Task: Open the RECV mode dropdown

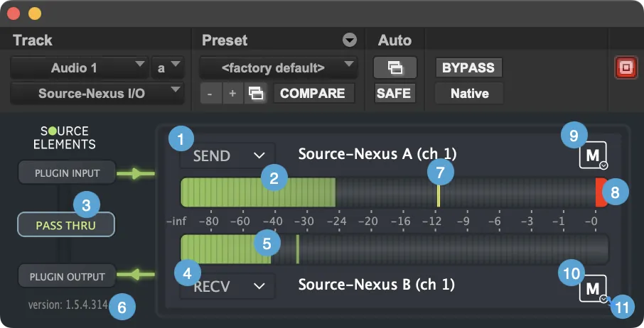Action: click(x=227, y=286)
